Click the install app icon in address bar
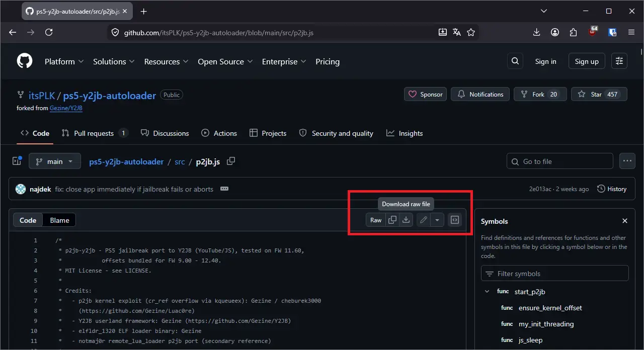 [443, 32]
